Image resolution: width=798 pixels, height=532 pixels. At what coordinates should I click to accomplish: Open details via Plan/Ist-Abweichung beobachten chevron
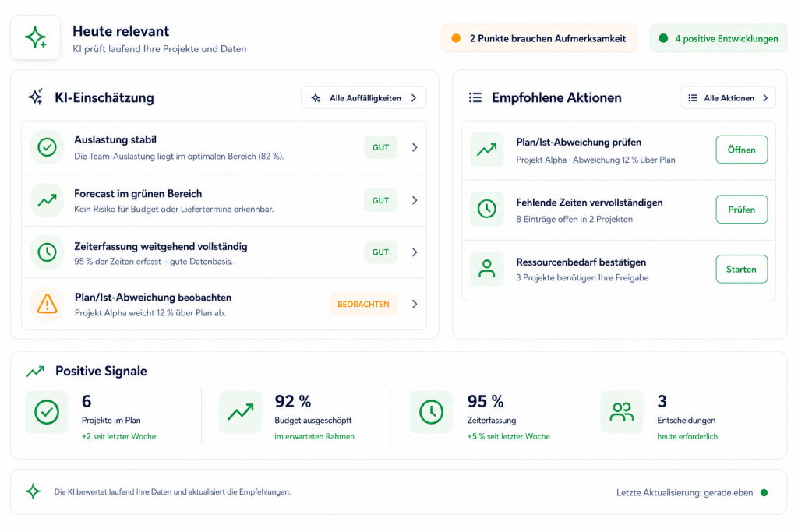pos(415,304)
